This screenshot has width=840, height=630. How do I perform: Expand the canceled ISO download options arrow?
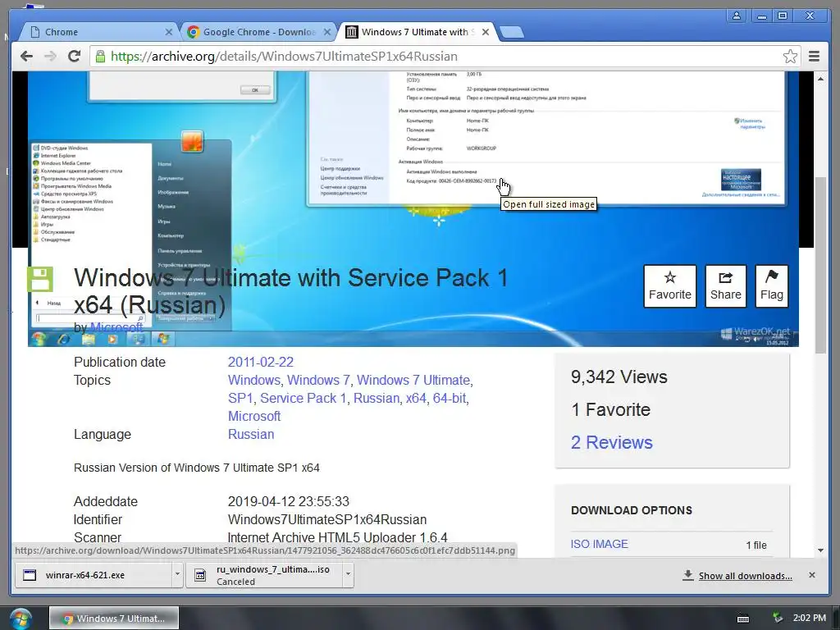coord(348,574)
